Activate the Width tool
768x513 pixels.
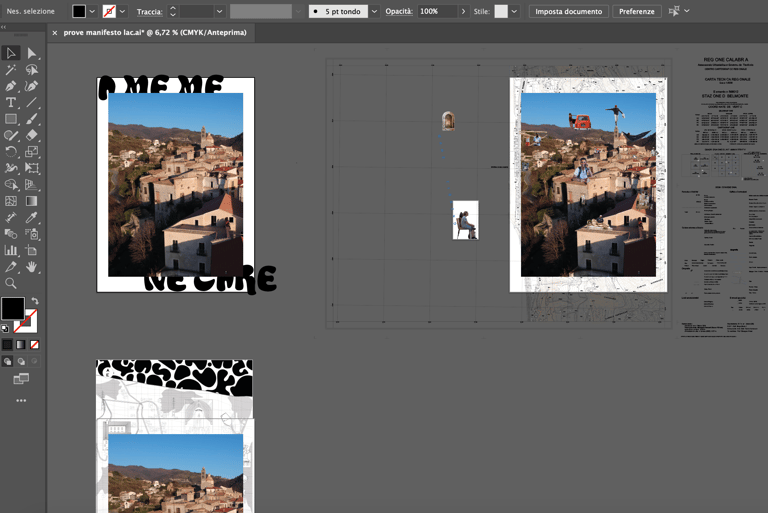[x=11, y=168]
